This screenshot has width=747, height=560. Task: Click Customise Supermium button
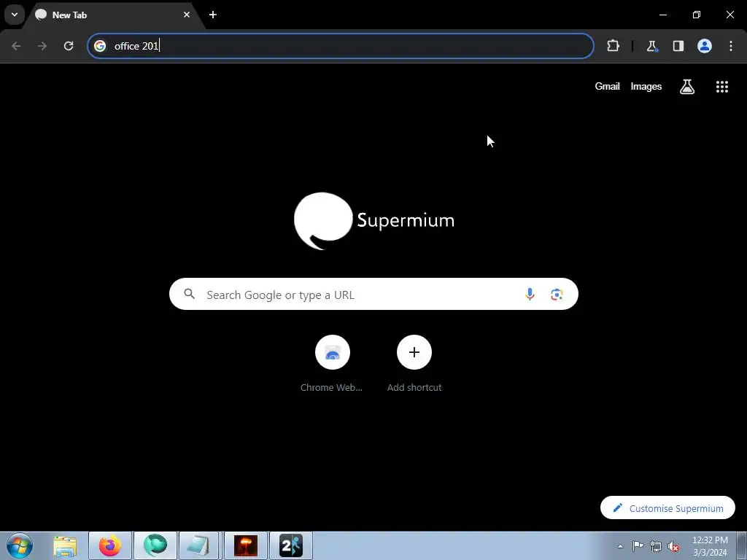667,508
